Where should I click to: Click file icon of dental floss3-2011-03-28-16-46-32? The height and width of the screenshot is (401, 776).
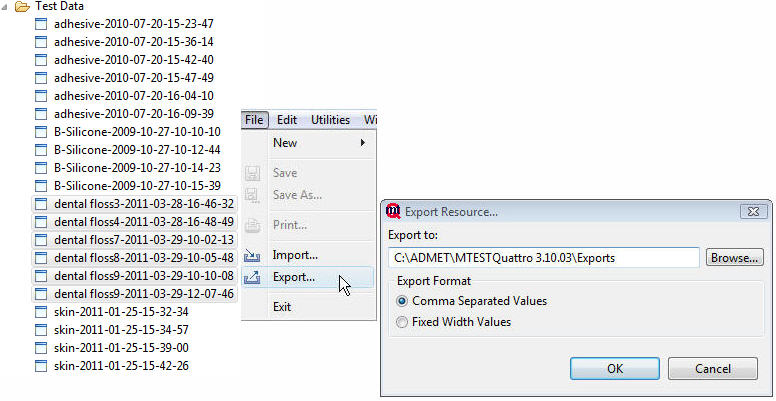(x=41, y=203)
